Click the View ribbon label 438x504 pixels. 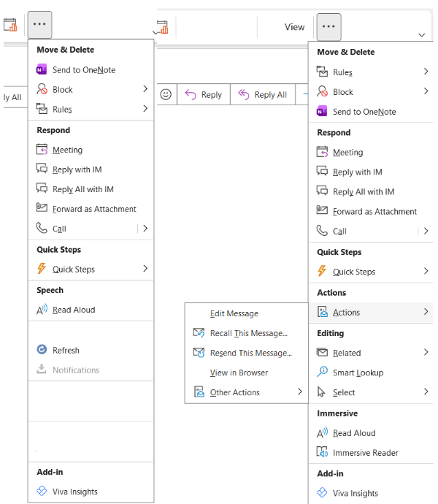point(294,27)
